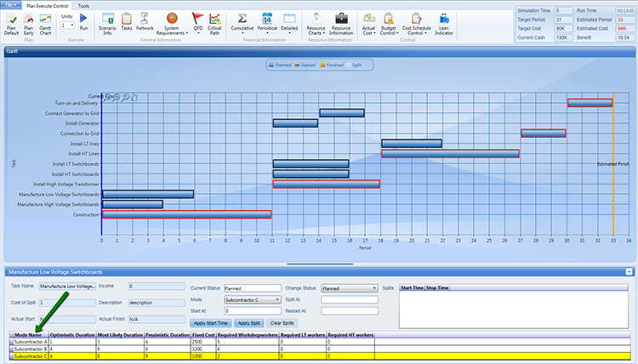This screenshot has height=364, width=638.
Task: Click the Finished legend item
Action: point(332,65)
